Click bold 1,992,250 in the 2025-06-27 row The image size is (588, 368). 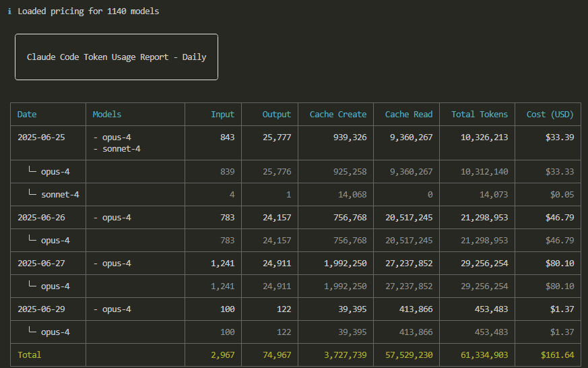(x=345, y=264)
